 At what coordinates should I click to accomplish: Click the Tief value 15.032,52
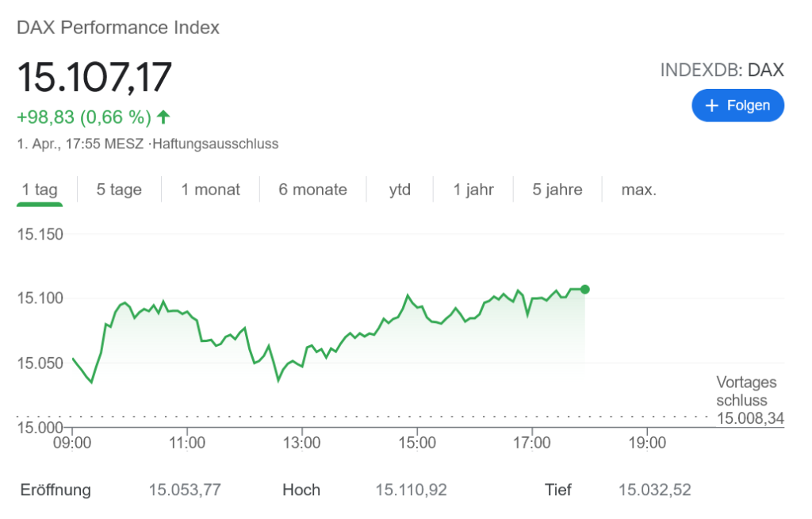pyautogui.click(x=654, y=490)
